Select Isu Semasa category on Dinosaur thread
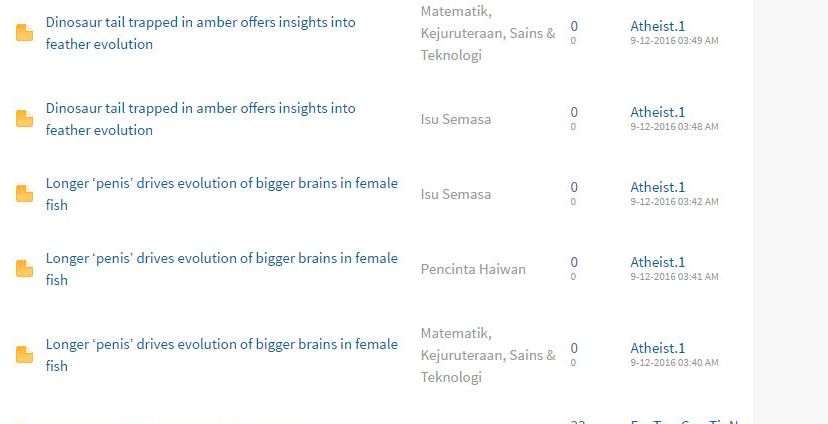The width and height of the screenshot is (828, 424). click(455, 119)
